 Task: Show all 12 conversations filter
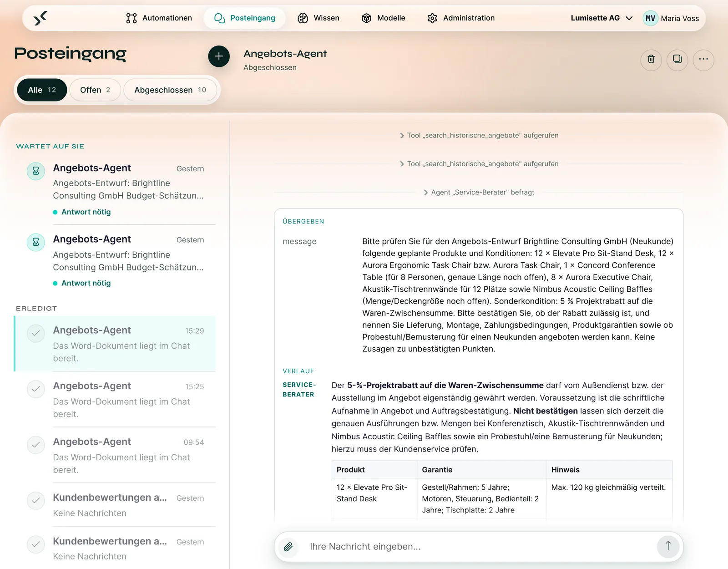click(42, 90)
